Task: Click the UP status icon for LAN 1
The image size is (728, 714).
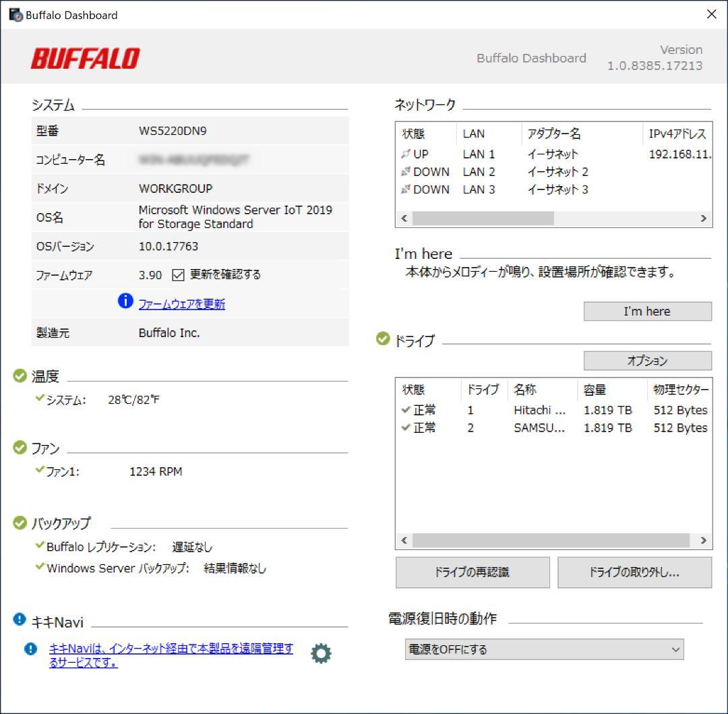Action: [x=406, y=154]
